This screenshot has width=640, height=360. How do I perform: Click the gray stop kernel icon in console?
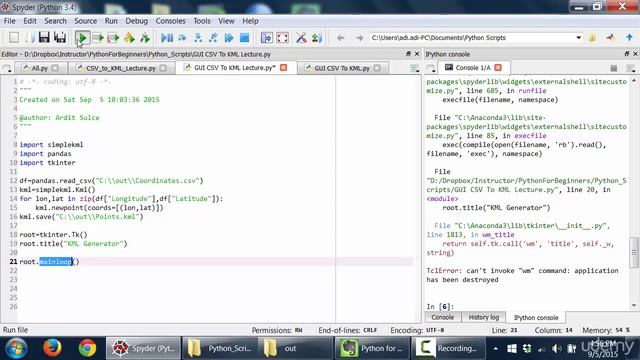(613, 68)
